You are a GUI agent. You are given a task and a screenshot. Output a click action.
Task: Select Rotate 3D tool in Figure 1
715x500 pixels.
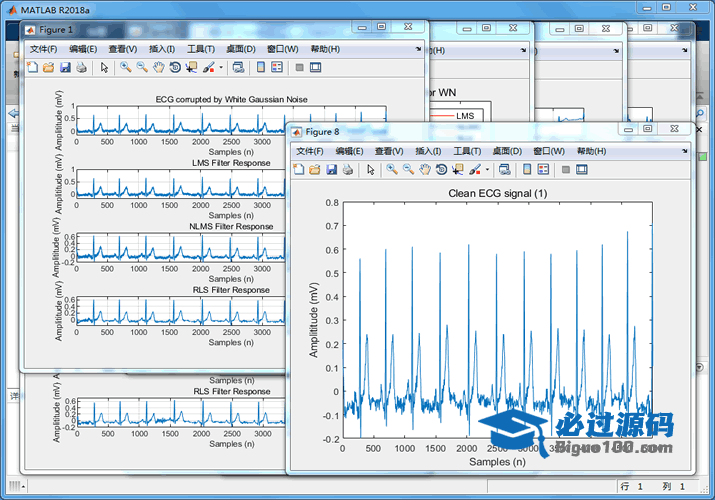click(x=175, y=67)
